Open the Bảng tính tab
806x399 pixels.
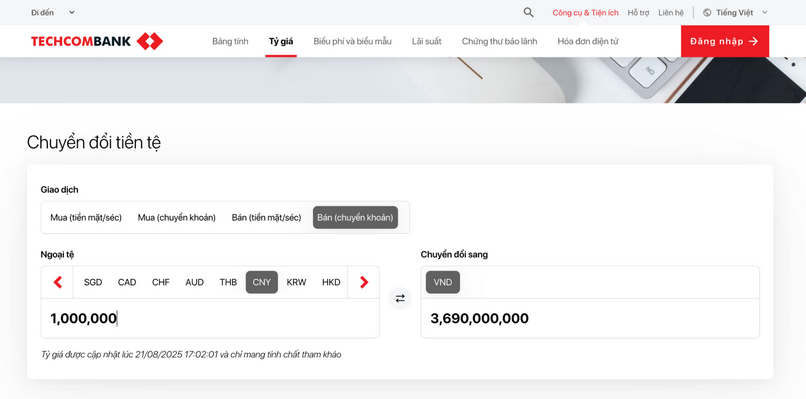pyautogui.click(x=230, y=41)
